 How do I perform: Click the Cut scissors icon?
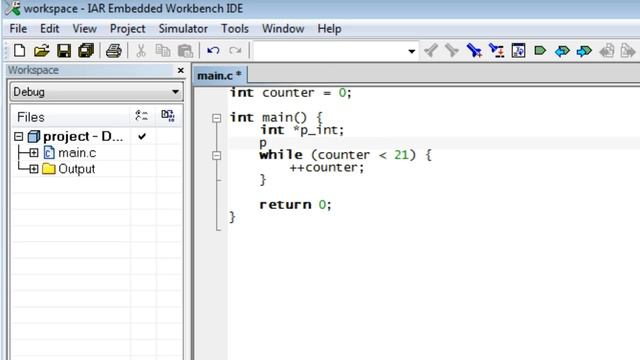[140, 51]
